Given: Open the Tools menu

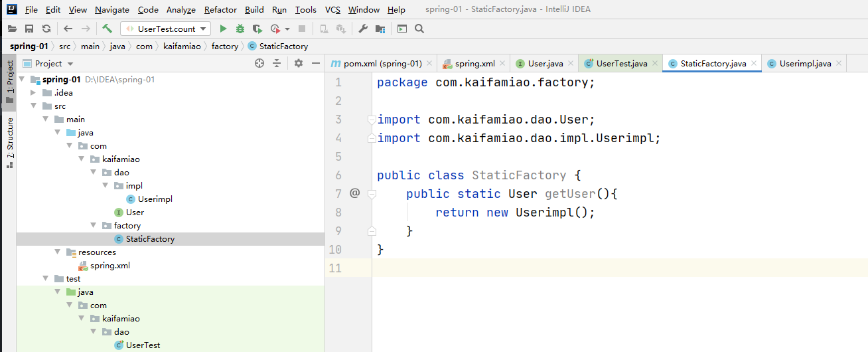Looking at the screenshot, I should tap(305, 10).
